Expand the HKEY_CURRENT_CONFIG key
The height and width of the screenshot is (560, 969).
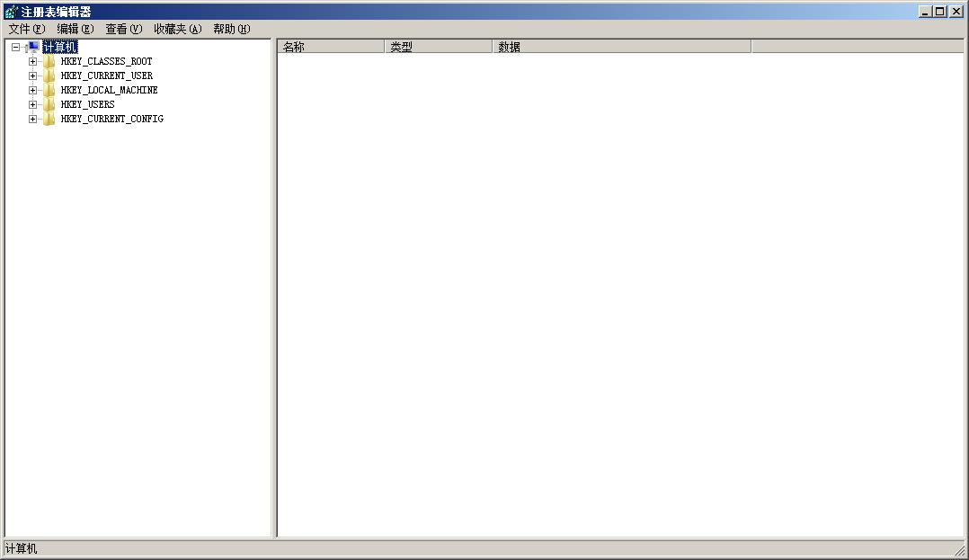click(x=32, y=120)
